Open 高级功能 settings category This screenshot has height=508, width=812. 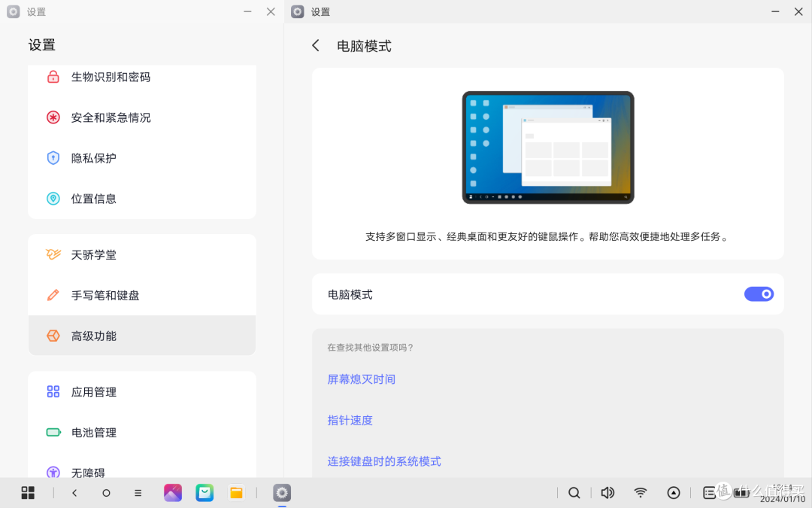click(x=94, y=336)
